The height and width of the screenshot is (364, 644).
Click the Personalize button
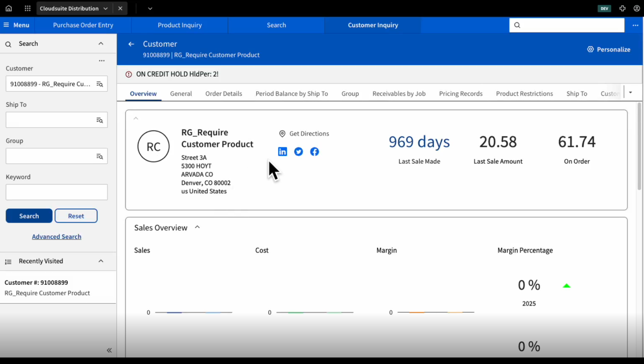608,49
